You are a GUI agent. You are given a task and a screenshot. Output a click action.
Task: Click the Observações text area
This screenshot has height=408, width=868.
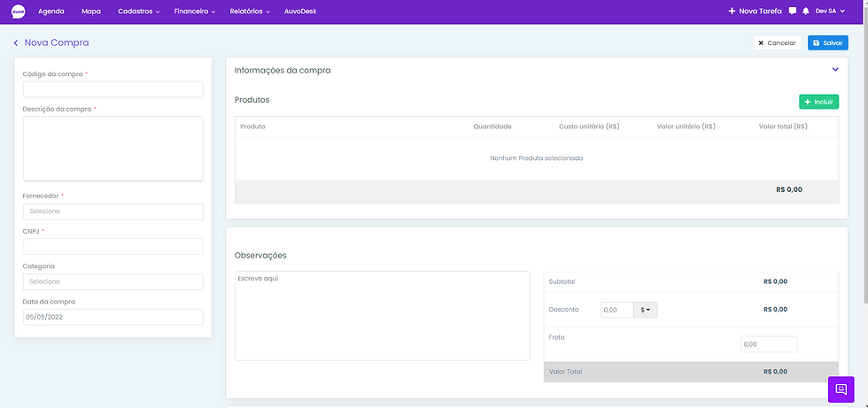coord(383,316)
